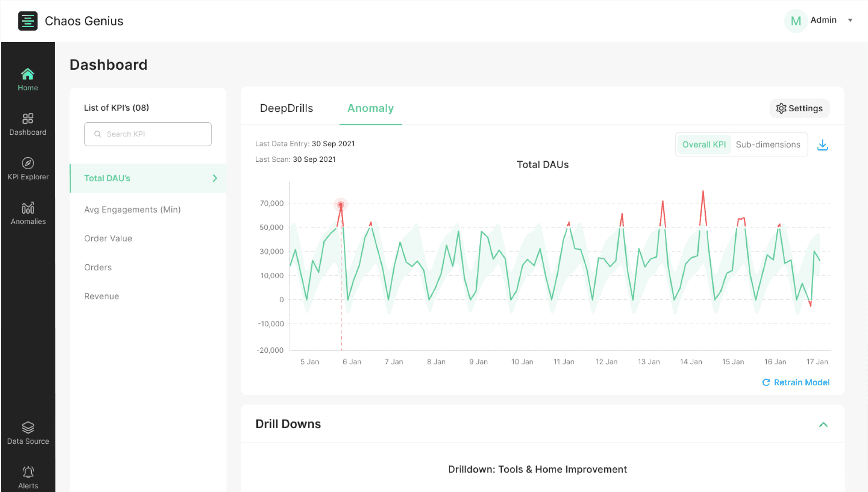Open KPI Explorer compass icon
This screenshot has width=868, height=492.
click(28, 163)
